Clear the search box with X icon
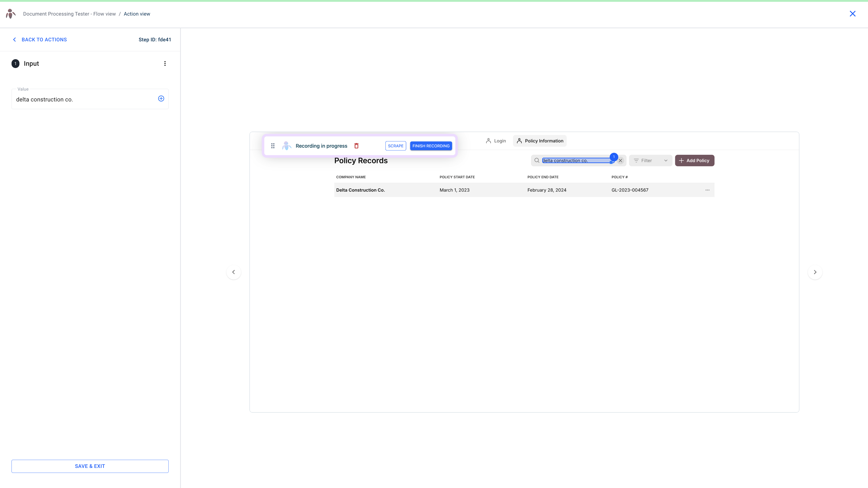This screenshot has width=868, height=488. tap(620, 161)
